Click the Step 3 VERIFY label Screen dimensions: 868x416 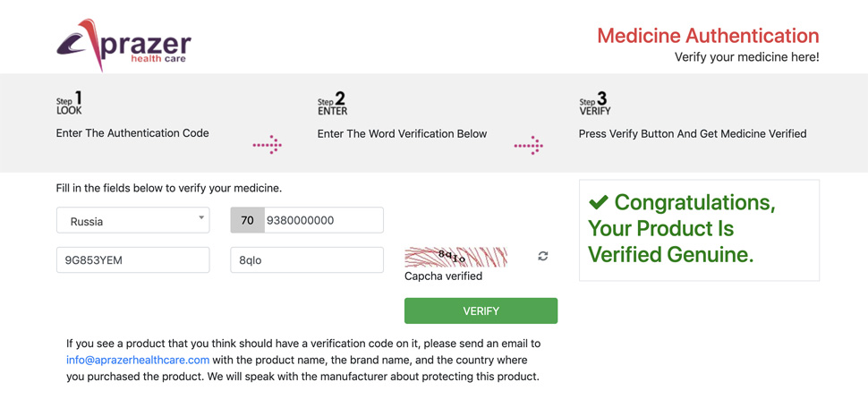(x=595, y=104)
